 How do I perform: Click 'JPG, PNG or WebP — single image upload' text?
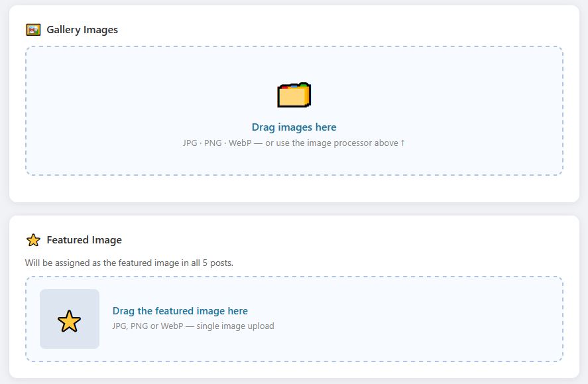[x=193, y=326]
